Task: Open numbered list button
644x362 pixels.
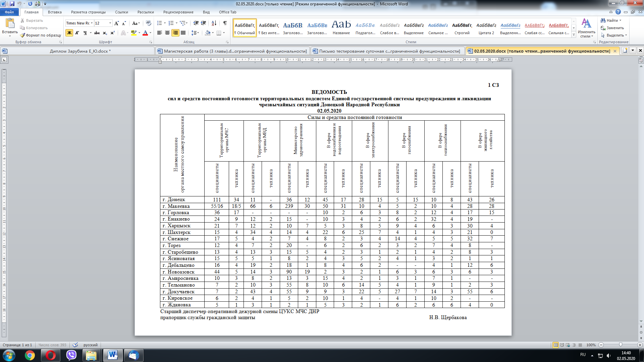Action: click(x=171, y=23)
